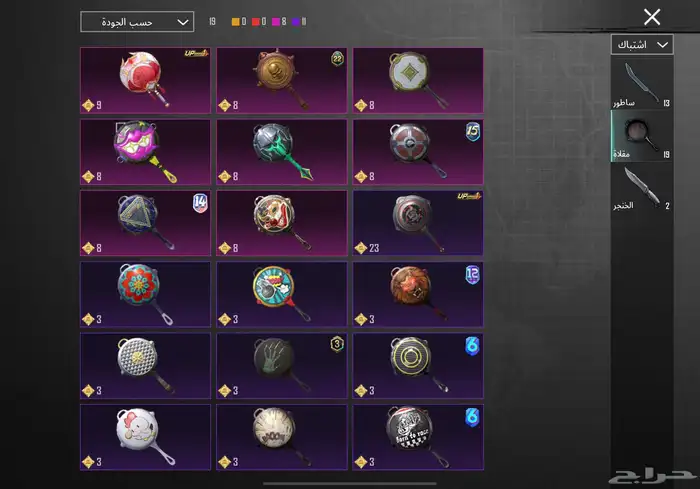Switch to the مقلاة pan tab
This screenshot has width=700, height=489.
(642, 136)
